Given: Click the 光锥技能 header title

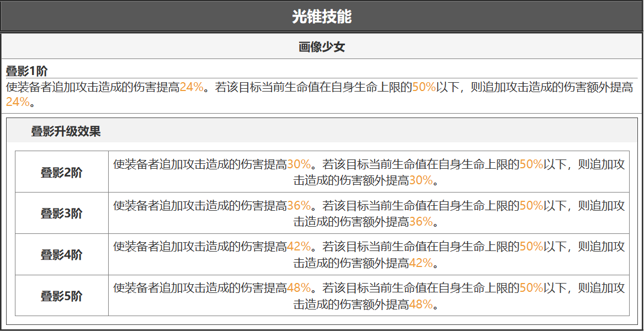Looking at the screenshot, I should coord(322,17).
